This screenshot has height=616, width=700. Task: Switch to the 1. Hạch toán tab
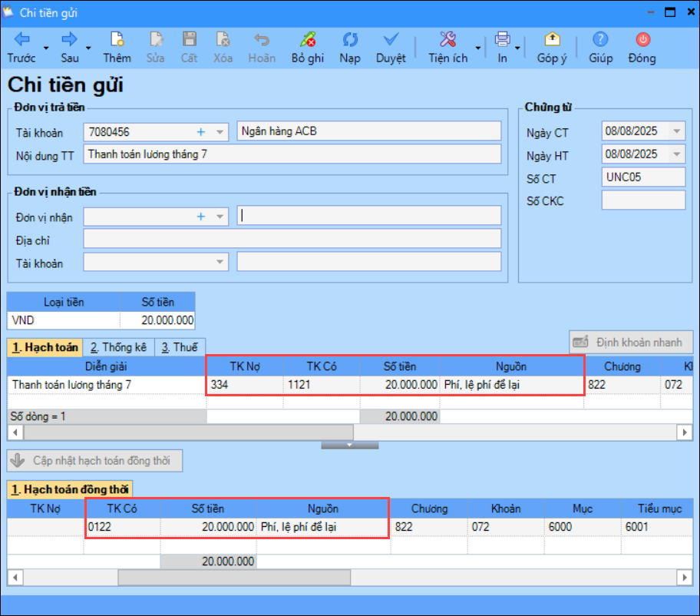click(45, 347)
